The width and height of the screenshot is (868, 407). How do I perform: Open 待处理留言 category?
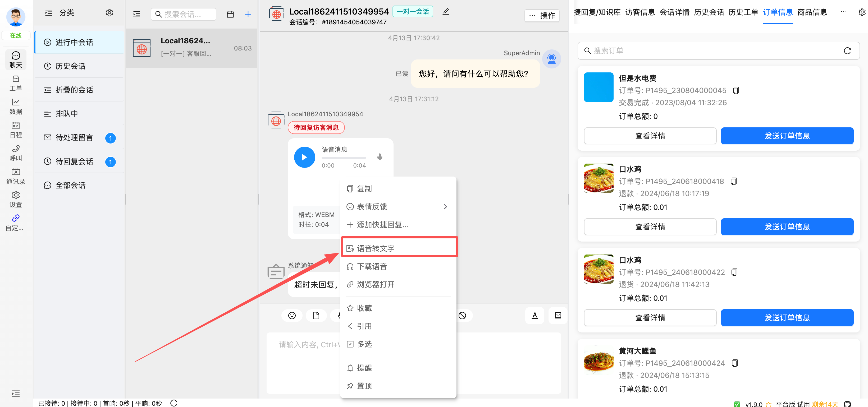(x=79, y=137)
